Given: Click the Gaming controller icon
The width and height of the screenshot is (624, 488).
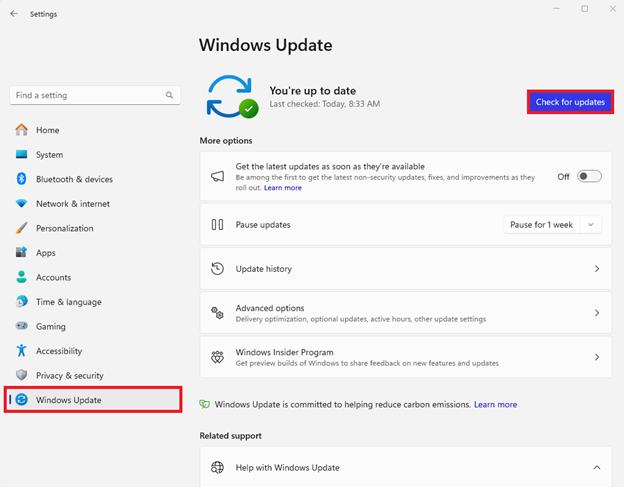Looking at the screenshot, I should coord(21,326).
